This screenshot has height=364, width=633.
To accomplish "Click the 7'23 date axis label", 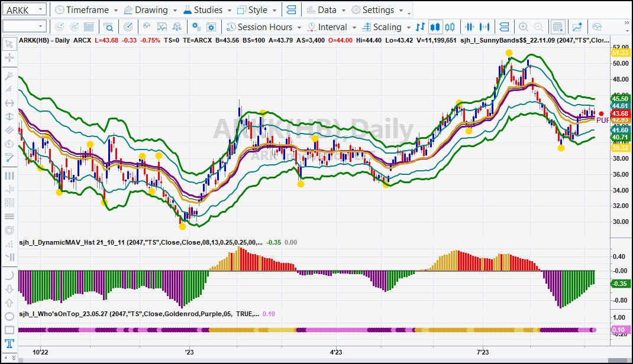I will (x=483, y=352).
